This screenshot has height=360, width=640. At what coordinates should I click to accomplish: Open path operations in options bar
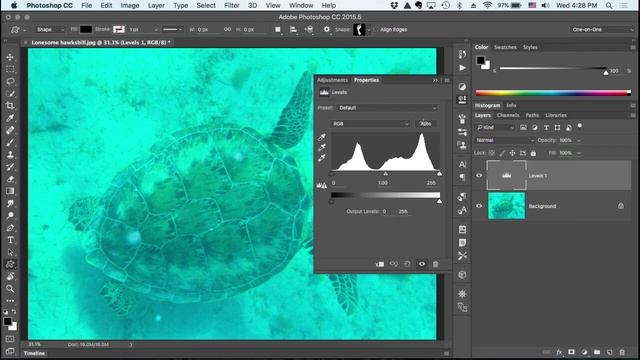click(278, 29)
